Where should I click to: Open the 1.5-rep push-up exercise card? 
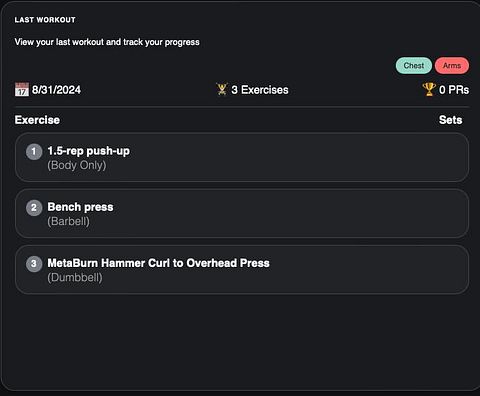click(x=242, y=157)
